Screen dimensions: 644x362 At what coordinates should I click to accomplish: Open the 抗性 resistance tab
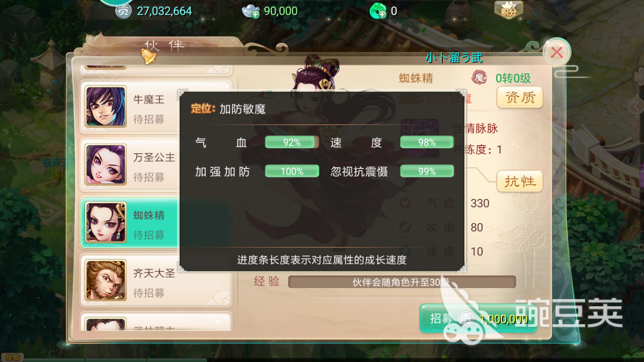tap(520, 181)
